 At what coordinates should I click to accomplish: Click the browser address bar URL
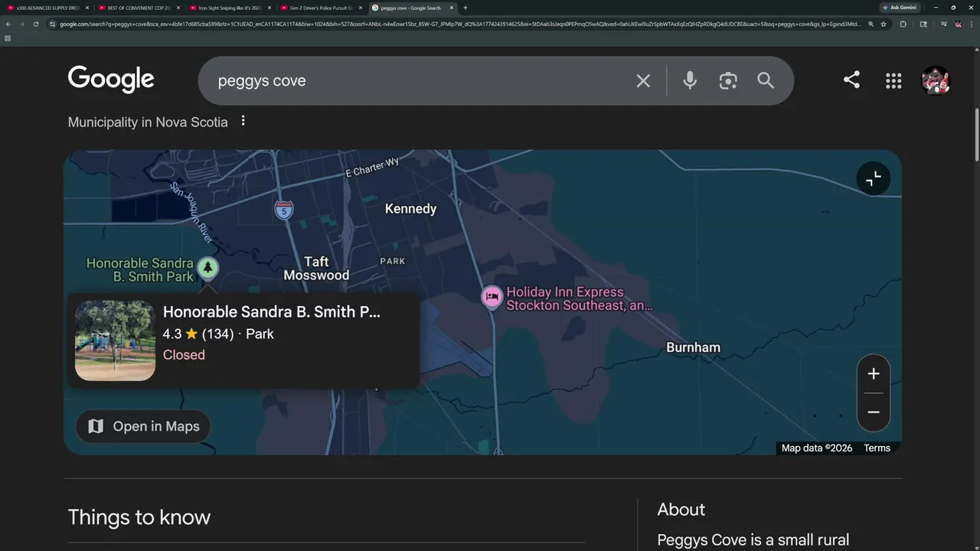click(x=459, y=24)
